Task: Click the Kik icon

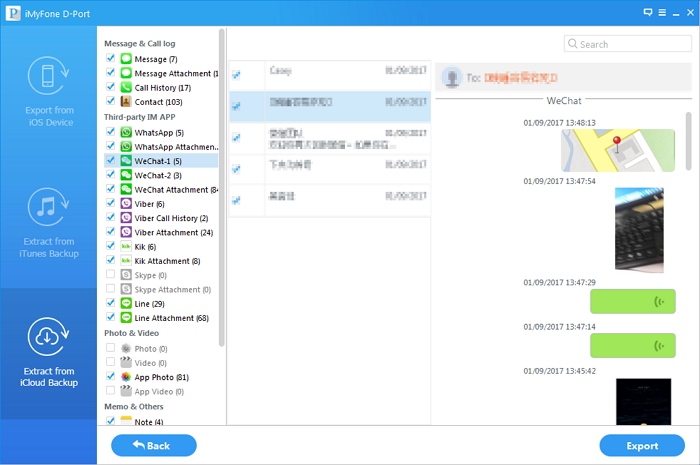Action: click(126, 247)
